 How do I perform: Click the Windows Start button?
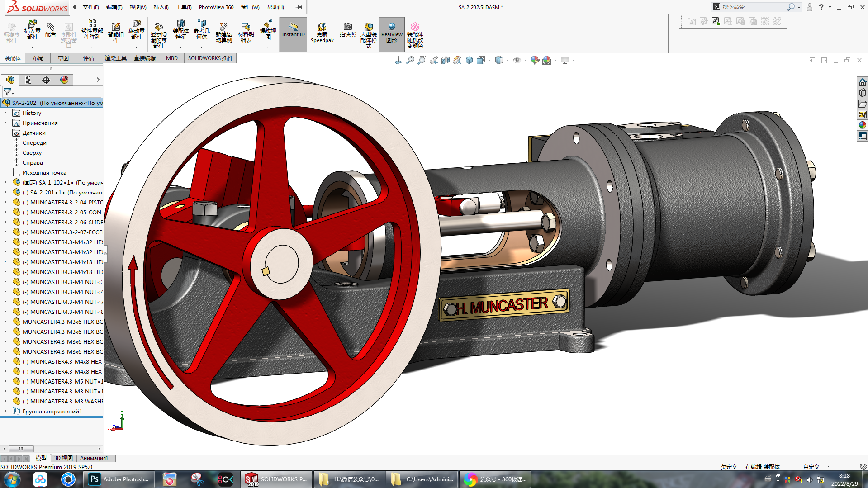click(12, 479)
